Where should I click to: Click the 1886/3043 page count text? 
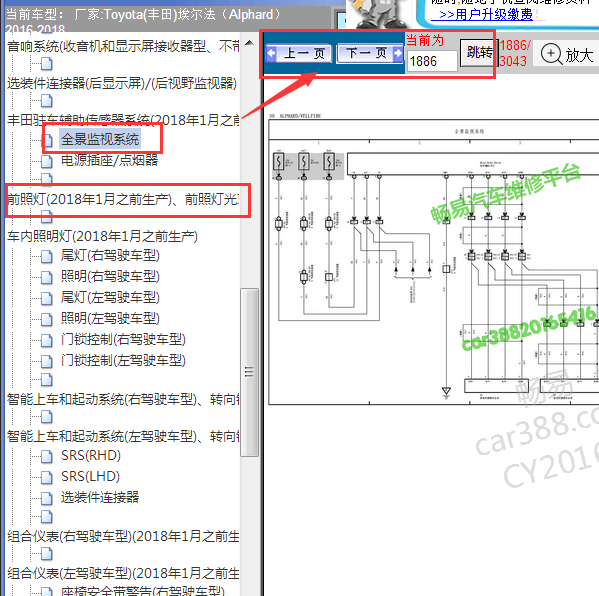click(x=515, y=53)
